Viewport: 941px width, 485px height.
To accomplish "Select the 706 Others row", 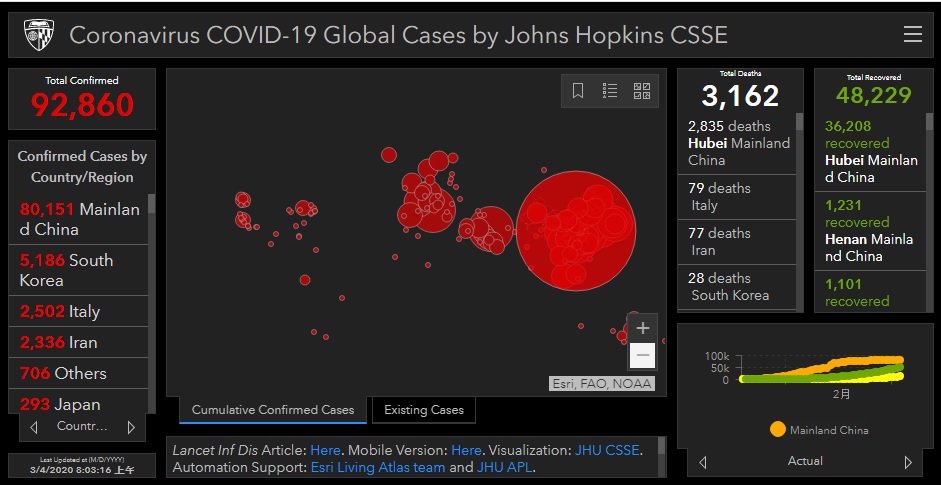I will coord(79,373).
